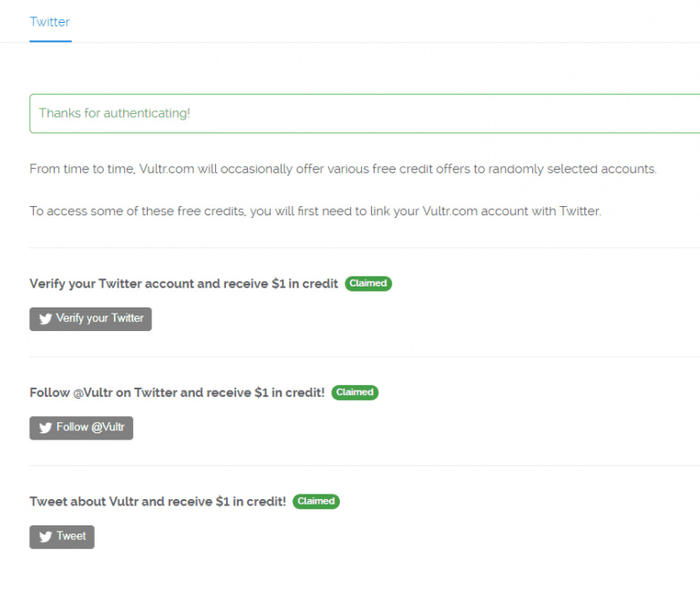
Task: Click the 'From time to time' paragraph
Action: point(343,170)
